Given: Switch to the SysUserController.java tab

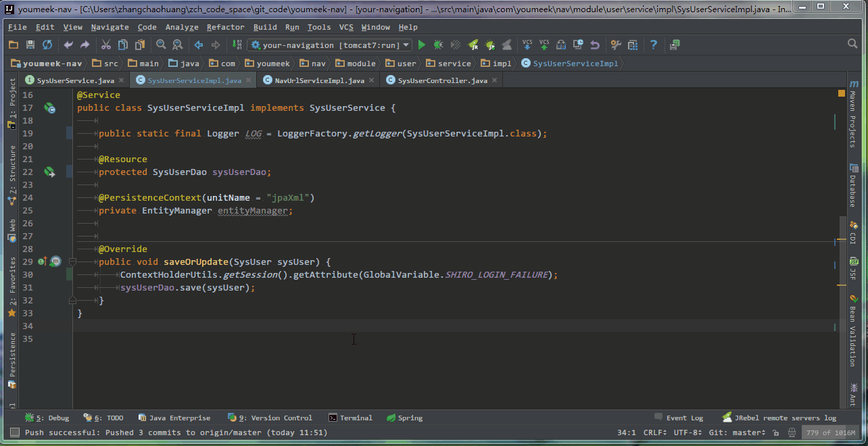Looking at the screenshot, I should tap(442, 80).
